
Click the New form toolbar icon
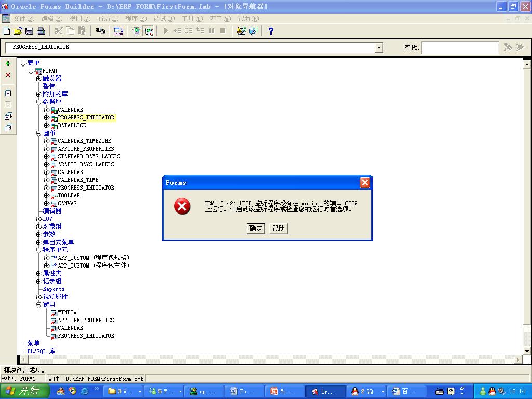7,31
